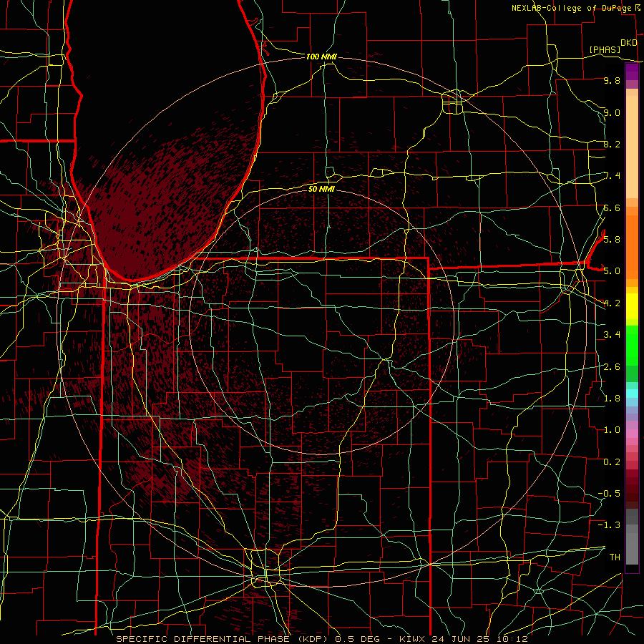Select the 1.8 color scale value
The height and width of the screenshot is (644, 644).
[612, 398]
